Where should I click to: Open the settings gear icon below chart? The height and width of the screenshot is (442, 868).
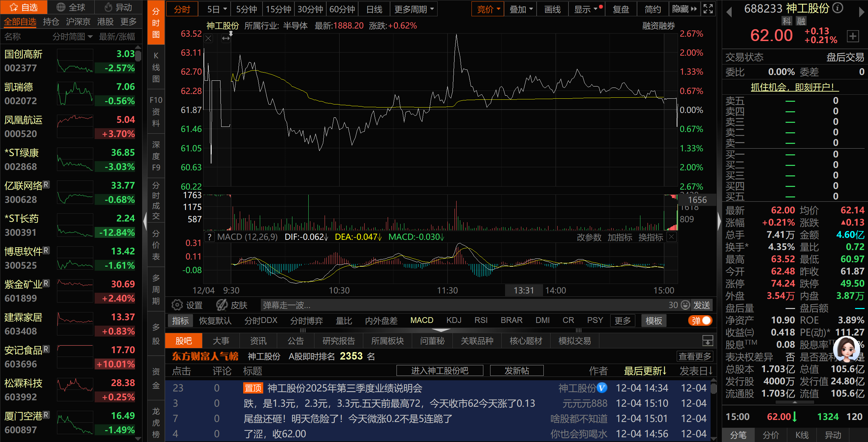[177, 305]
